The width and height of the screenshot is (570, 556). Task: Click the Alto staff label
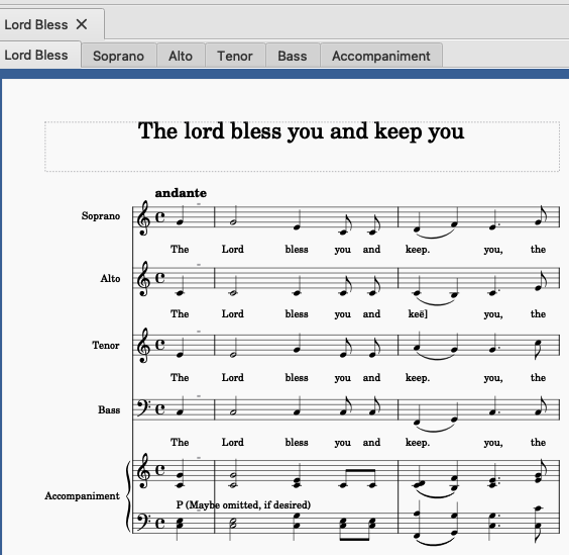[x=111, y=279]
